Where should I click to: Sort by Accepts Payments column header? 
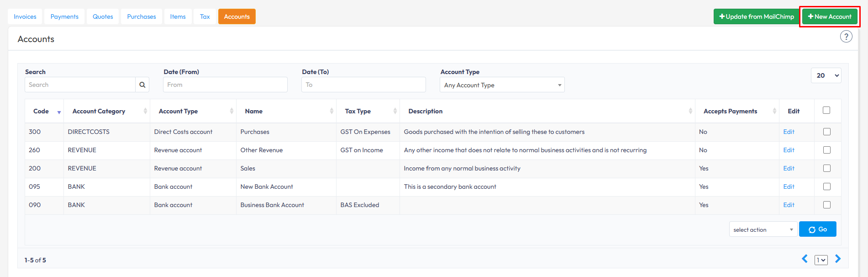[x=737, y=111]
